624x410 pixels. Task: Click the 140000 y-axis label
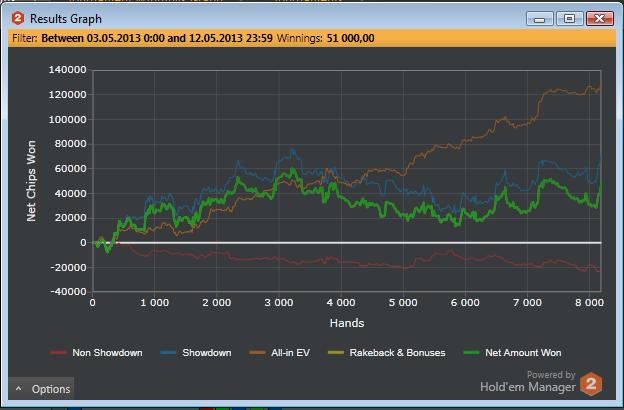67,70
